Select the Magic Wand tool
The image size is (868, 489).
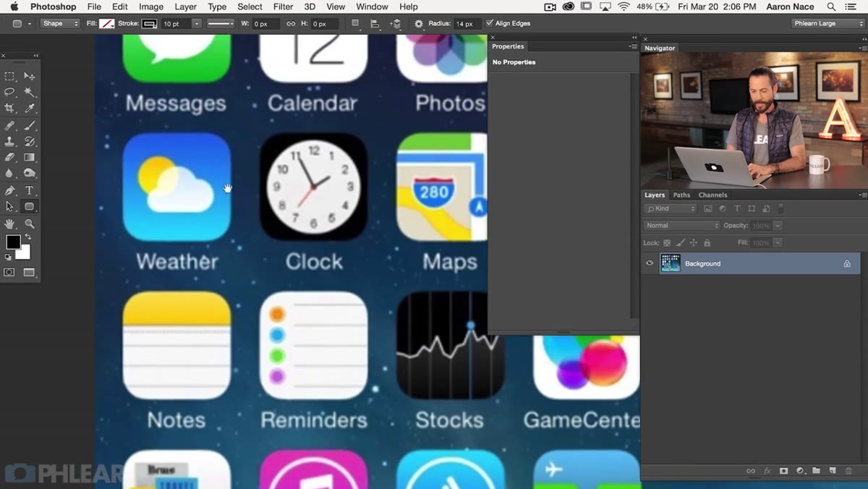point(30,92)
